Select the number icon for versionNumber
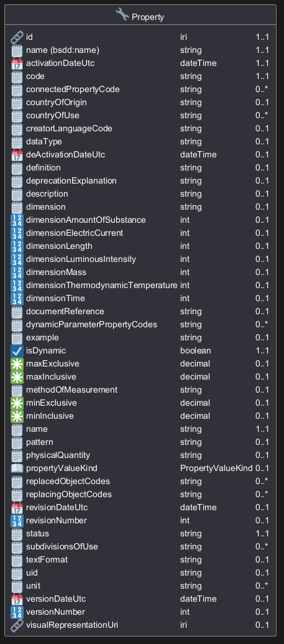The width and height of the screenshot is (284, 644). pos(17,612)
